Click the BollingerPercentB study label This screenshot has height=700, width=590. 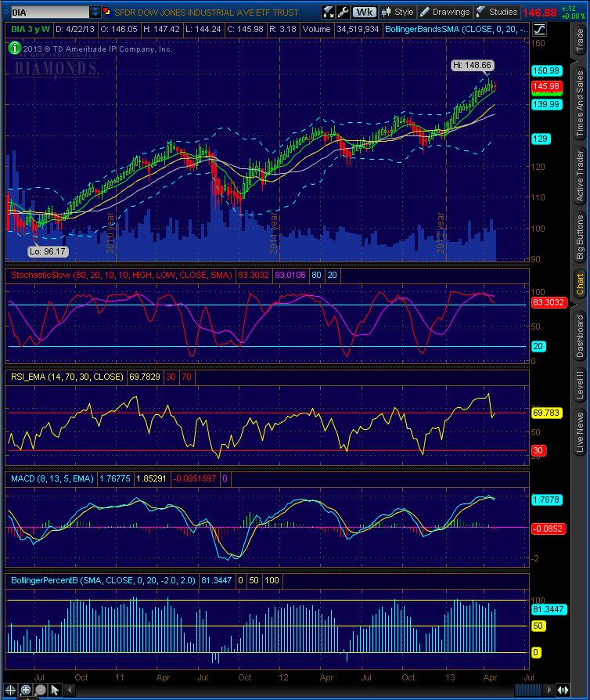coord(103,580)
